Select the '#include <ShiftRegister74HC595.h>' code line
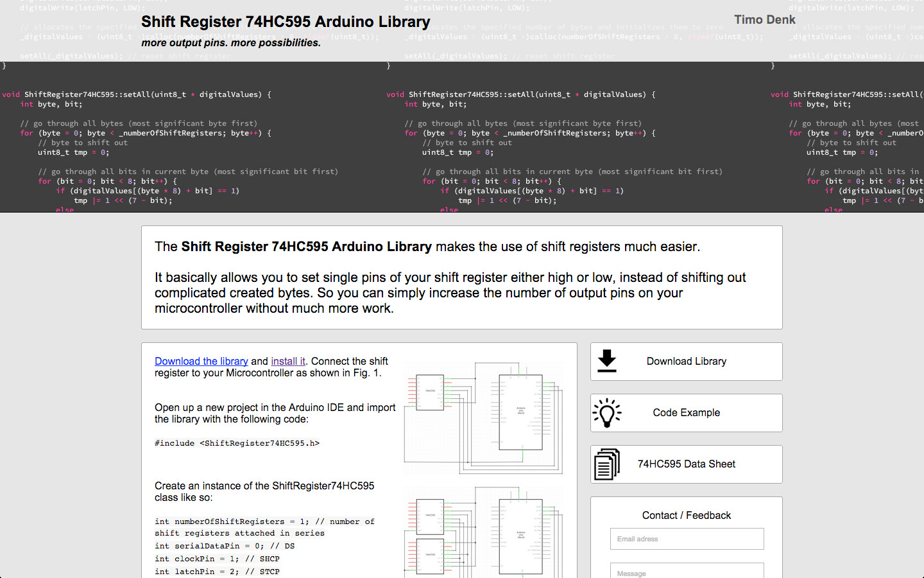This screenshot has height=578, width=924. tap(237, 443)
